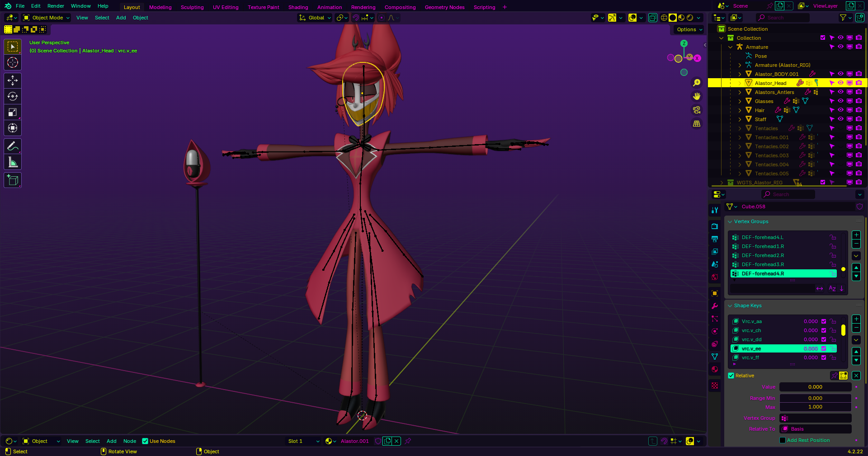Viewport: 868px width, 456px height.
Task: Open the Object Data properties tab
Action: 715,357
